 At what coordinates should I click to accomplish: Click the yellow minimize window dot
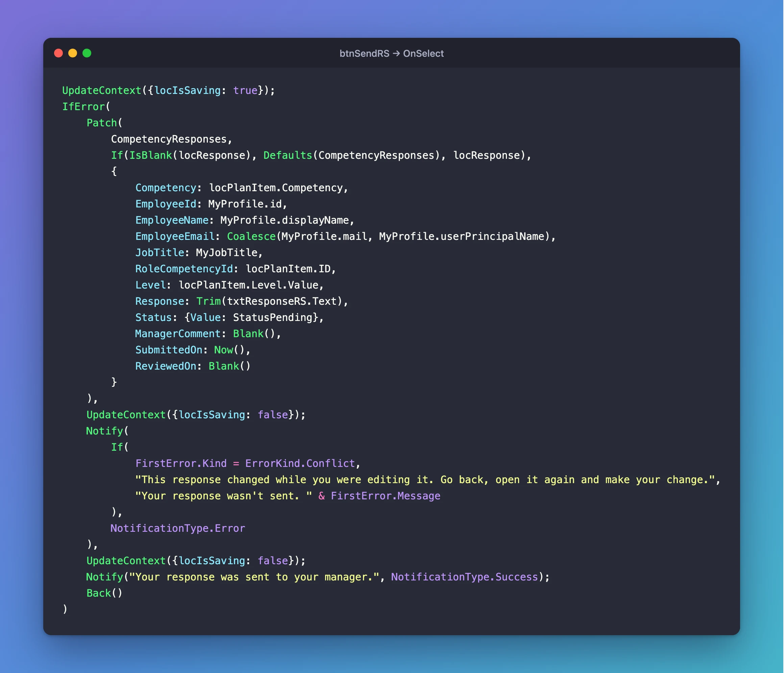pyautogui.click(x=73, y=53)
